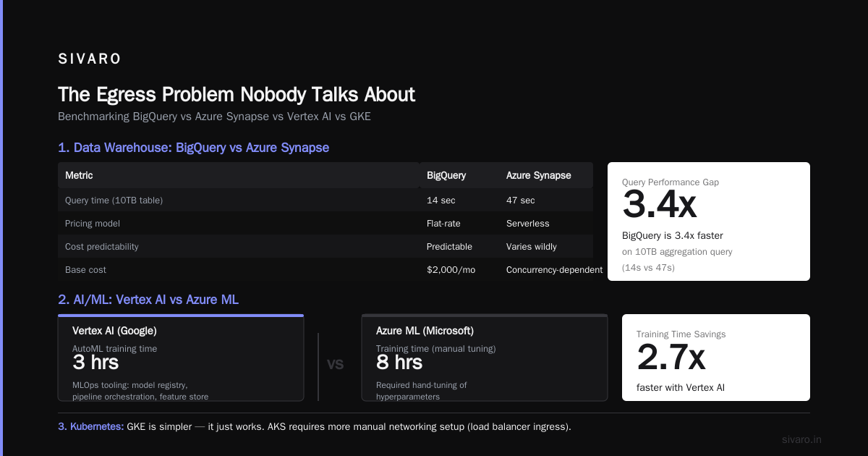The image size is (868, 456).
Task: Select the section heading '1. Data Warehouse: BigQuery vs Azure Synapse'
Action: pos(194,148)
